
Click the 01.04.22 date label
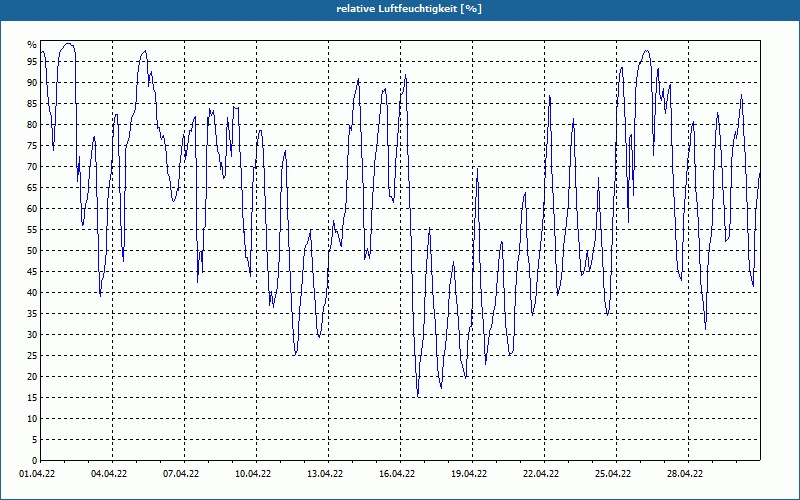37,474
